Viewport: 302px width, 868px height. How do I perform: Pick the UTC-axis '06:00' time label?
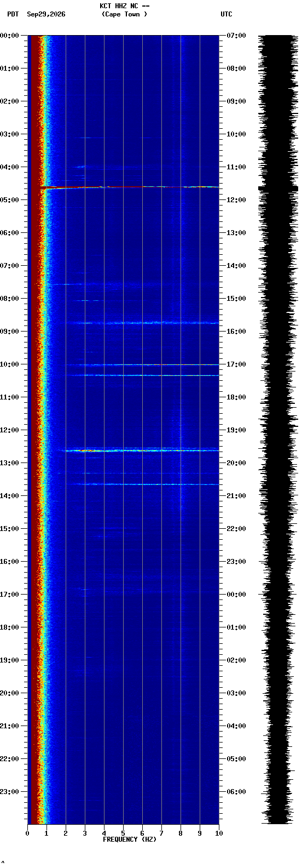pyautogui.click(x=236, y=792)
